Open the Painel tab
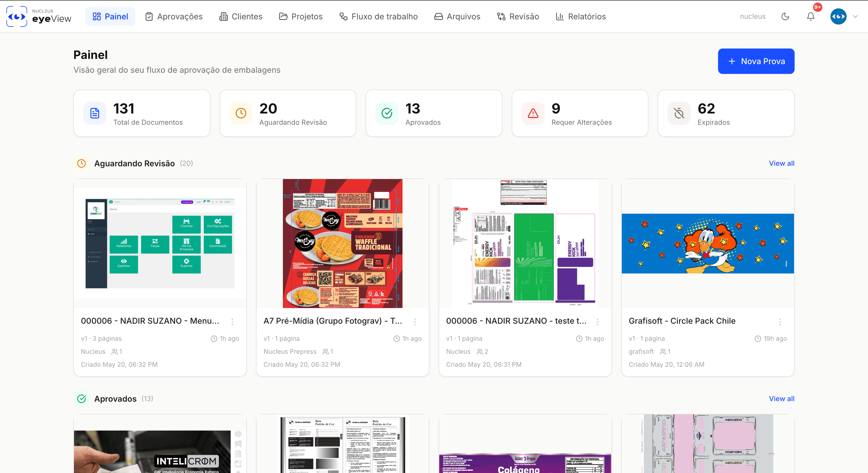Viewport: 868px width, 473px height. pyautogui.click(x=110, y=16)
